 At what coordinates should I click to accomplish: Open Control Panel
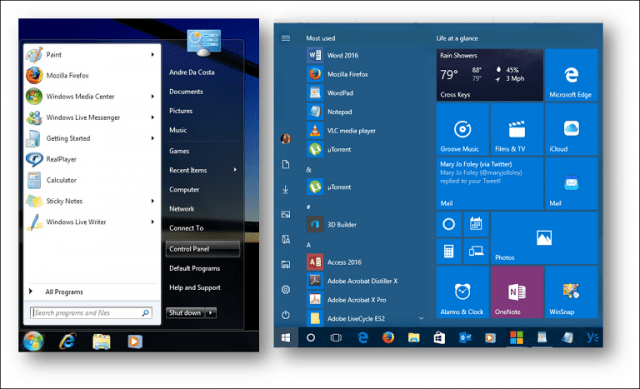[202, 249]
